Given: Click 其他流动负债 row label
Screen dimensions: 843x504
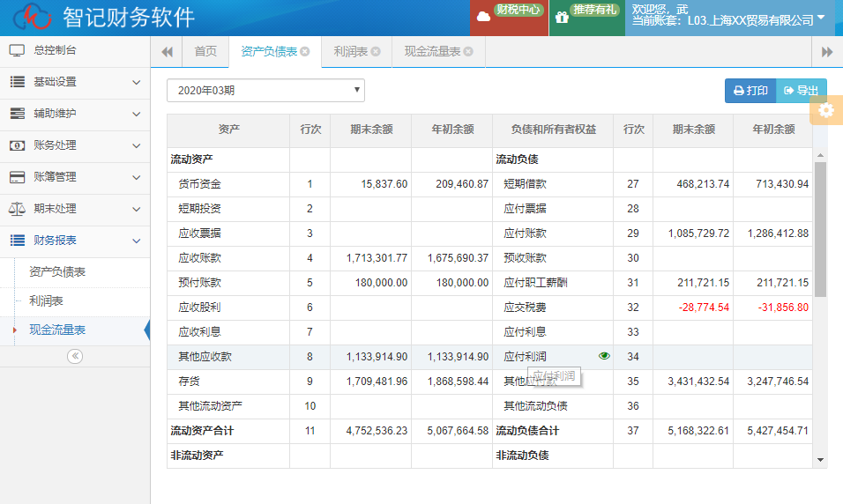Looking at the screenshot, I should tap(535, 406).
